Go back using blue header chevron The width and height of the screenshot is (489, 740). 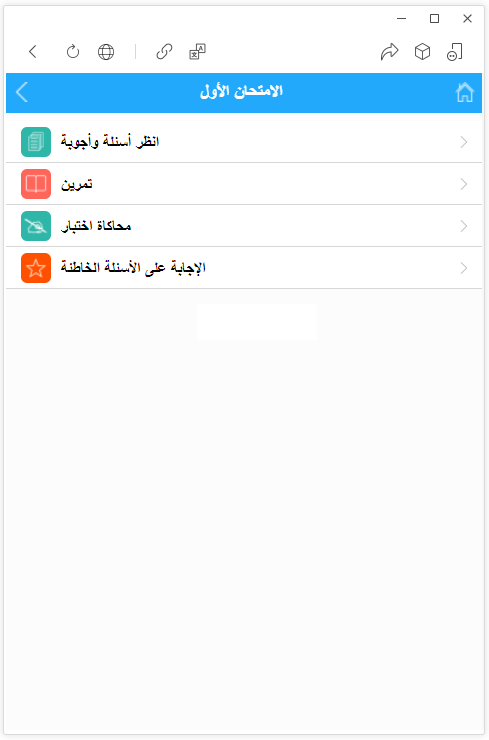(x=22, y=92)
